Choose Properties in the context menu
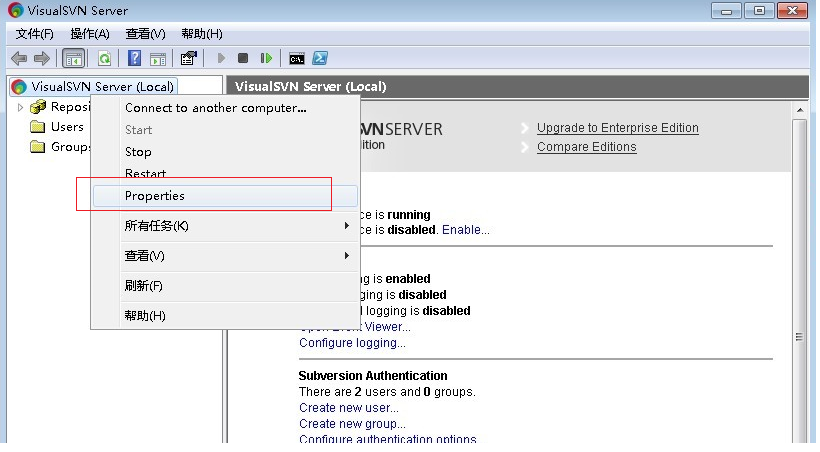Viewport: 820px width, 452px height. (225, 196)
